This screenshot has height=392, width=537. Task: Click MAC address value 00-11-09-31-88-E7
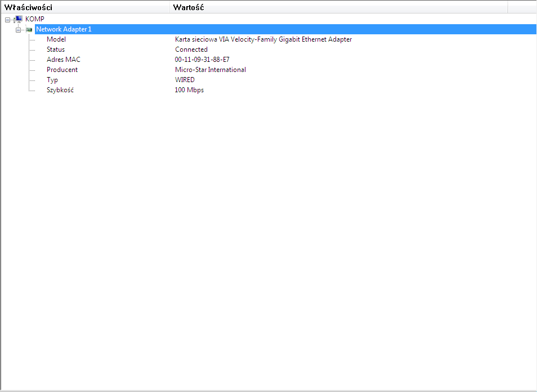click(202, 60)
